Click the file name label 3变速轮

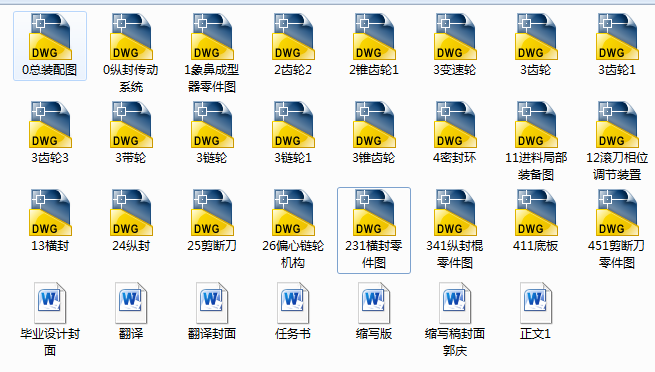(455, 70)
